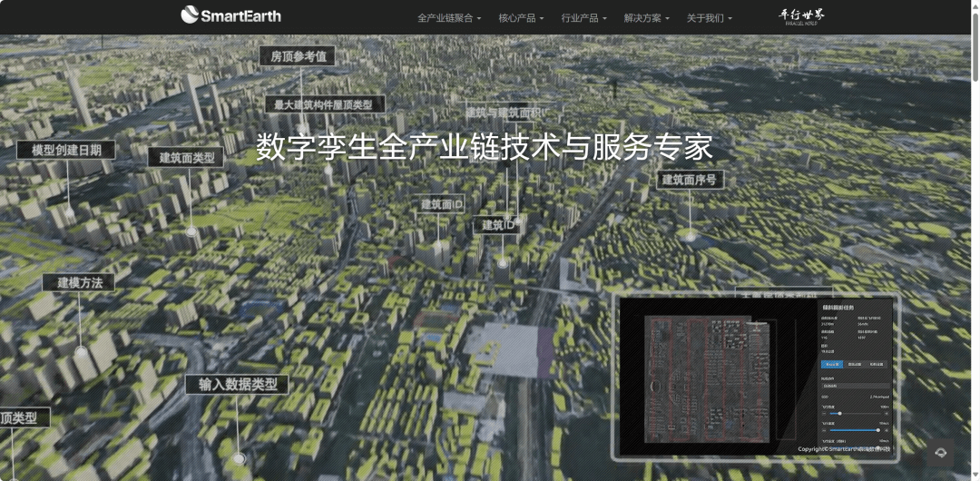Click the marker dot below 输入数据类型 label
This screenshot has width=980, height=481.
point(238,459)
